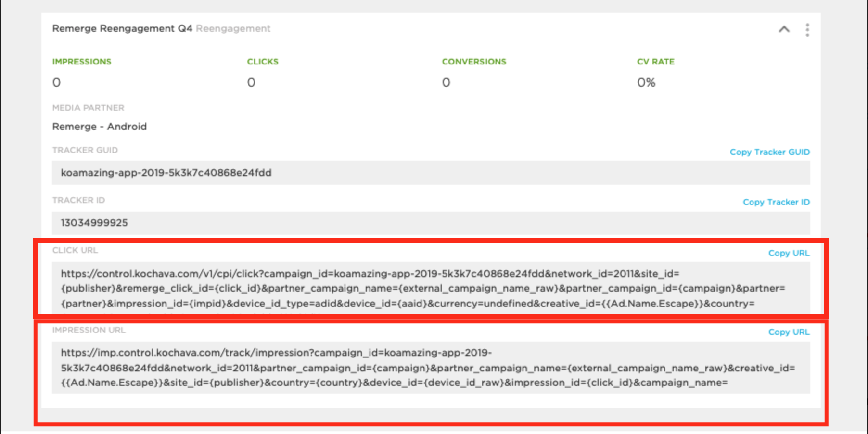Click the conversions count value
Viewport: 868px width, 434px height.
[x=446, y=83]
